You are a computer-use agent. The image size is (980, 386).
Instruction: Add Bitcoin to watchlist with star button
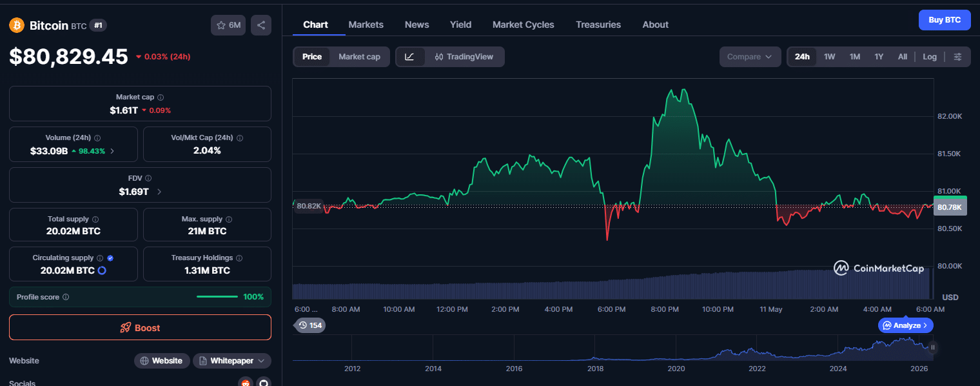[x=228, y=25]
